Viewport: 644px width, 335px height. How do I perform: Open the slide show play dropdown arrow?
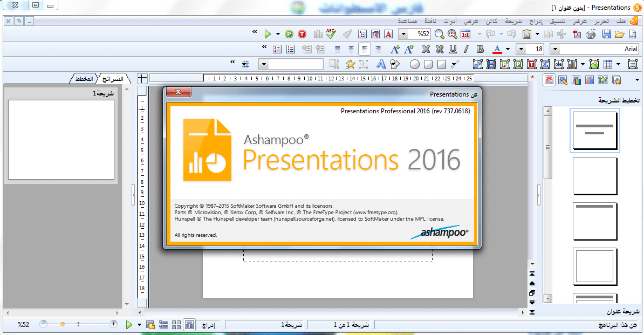click(x=278, y=34)
